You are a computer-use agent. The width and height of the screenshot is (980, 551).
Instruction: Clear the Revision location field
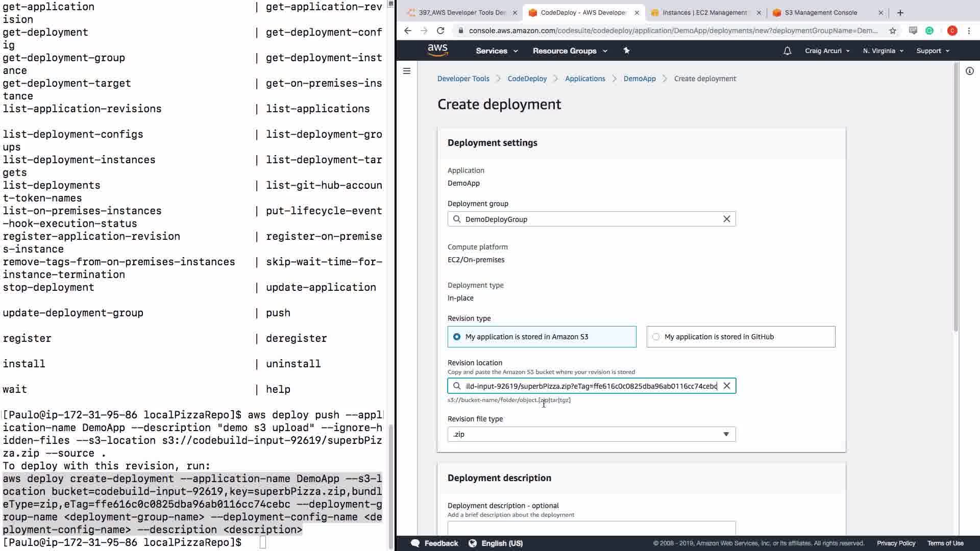pyautogui.click(x=726, y=386)
